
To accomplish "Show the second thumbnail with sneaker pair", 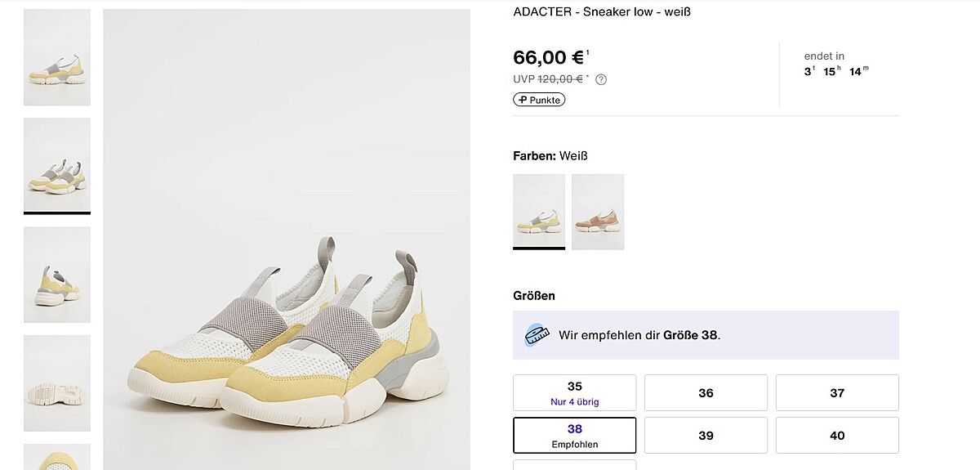I will pos(57,165).
